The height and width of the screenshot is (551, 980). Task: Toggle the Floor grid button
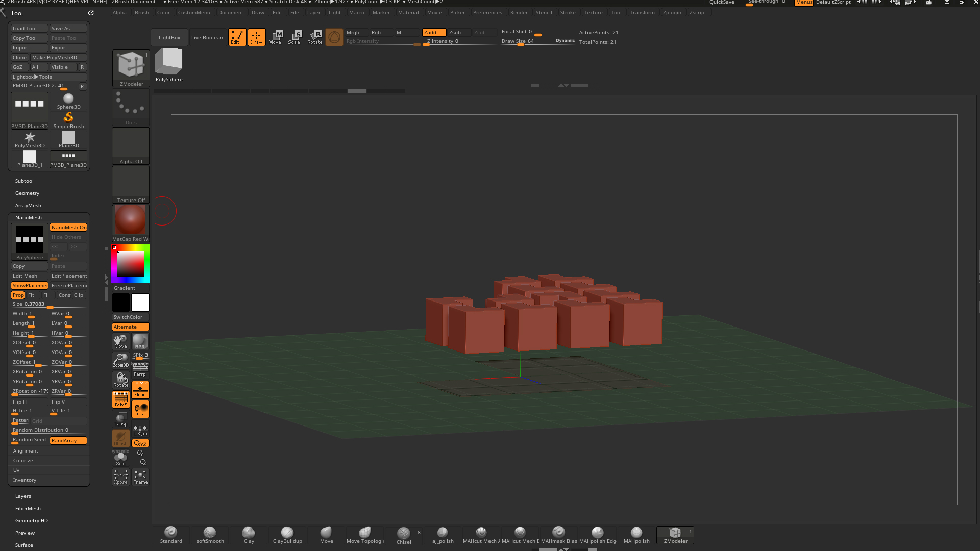point(140,390)
